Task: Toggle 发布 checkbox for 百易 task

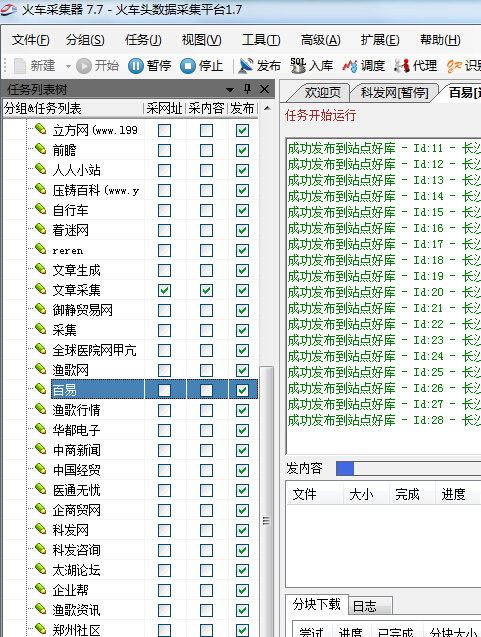Action: (x=243, y=390)
